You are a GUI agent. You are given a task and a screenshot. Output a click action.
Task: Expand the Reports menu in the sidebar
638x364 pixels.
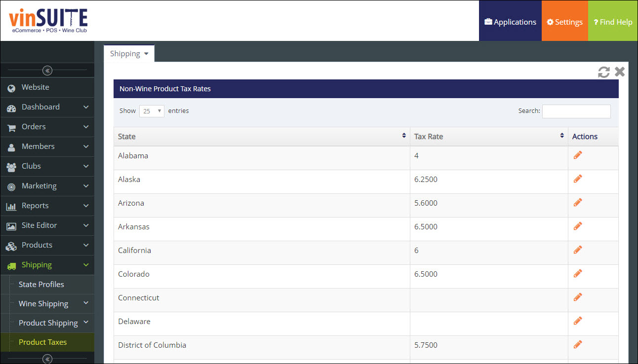click(x=47, y=206)
